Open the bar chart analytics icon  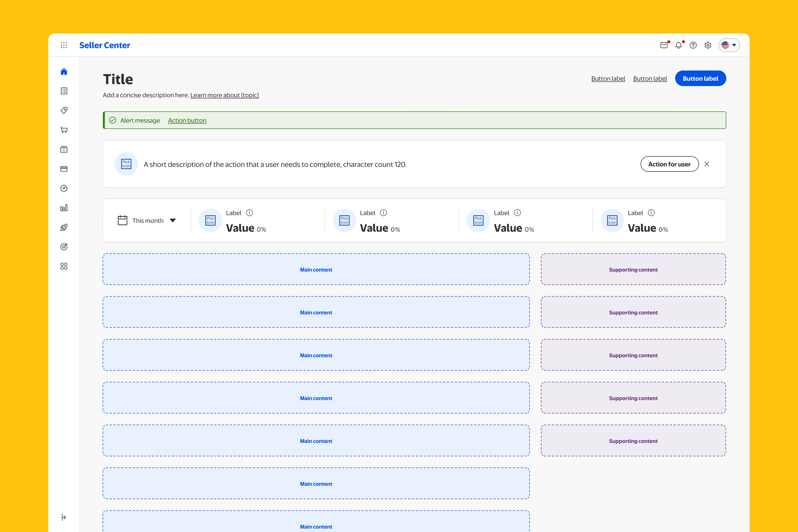(64, 208)
